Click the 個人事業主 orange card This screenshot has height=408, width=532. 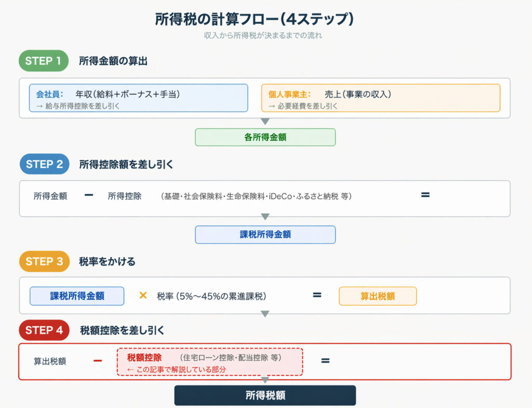pos(381,98)
